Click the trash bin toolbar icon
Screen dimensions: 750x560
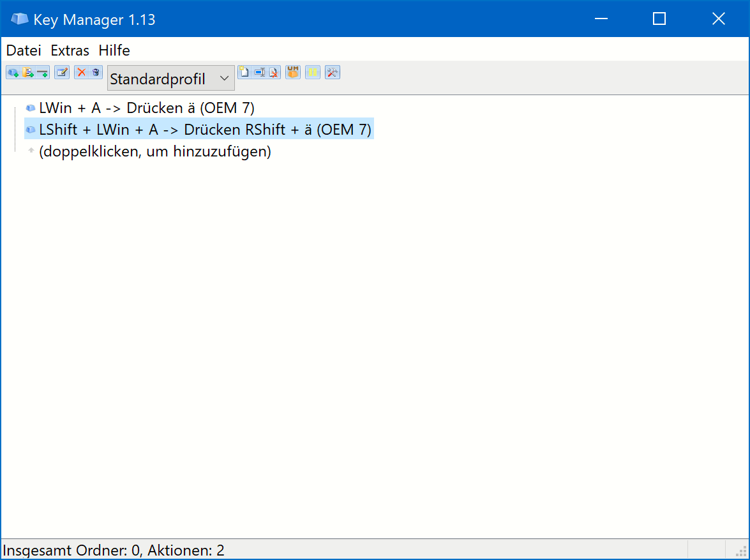pyautogui.click(x=96, y=72)
